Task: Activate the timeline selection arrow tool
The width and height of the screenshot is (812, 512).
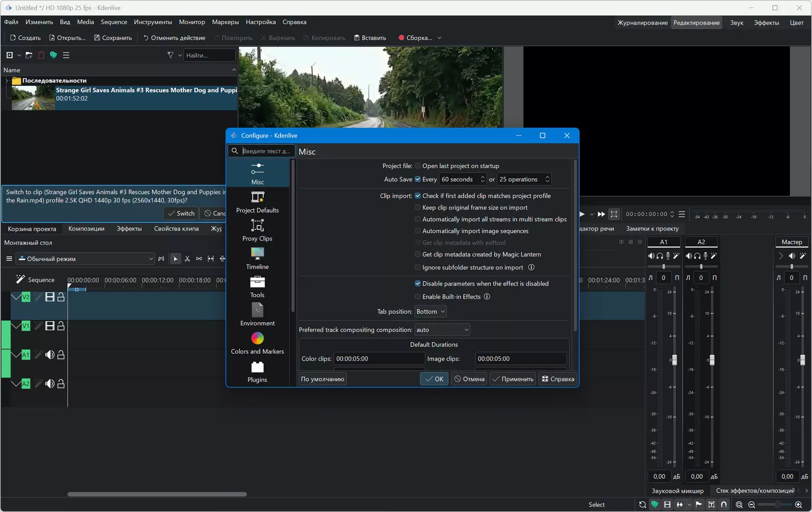Action: pyautogui.click(x=175, y=259)
